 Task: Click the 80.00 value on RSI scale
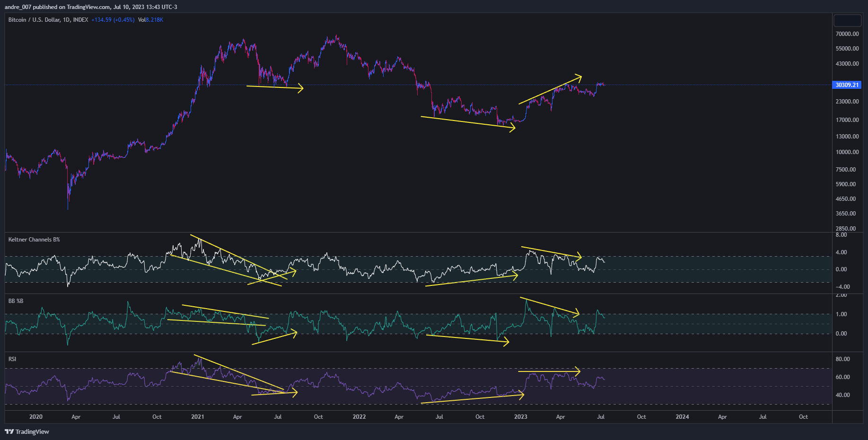point(842,359)
